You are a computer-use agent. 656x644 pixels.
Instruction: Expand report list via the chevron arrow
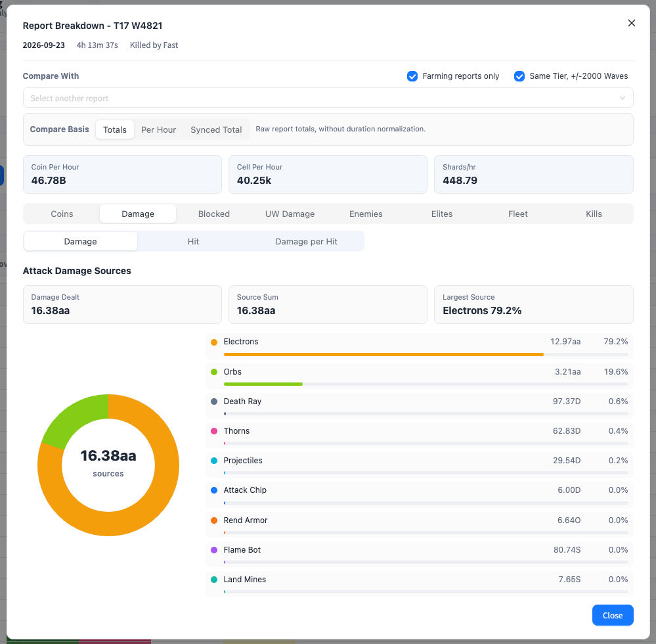[x=623, y=98]
